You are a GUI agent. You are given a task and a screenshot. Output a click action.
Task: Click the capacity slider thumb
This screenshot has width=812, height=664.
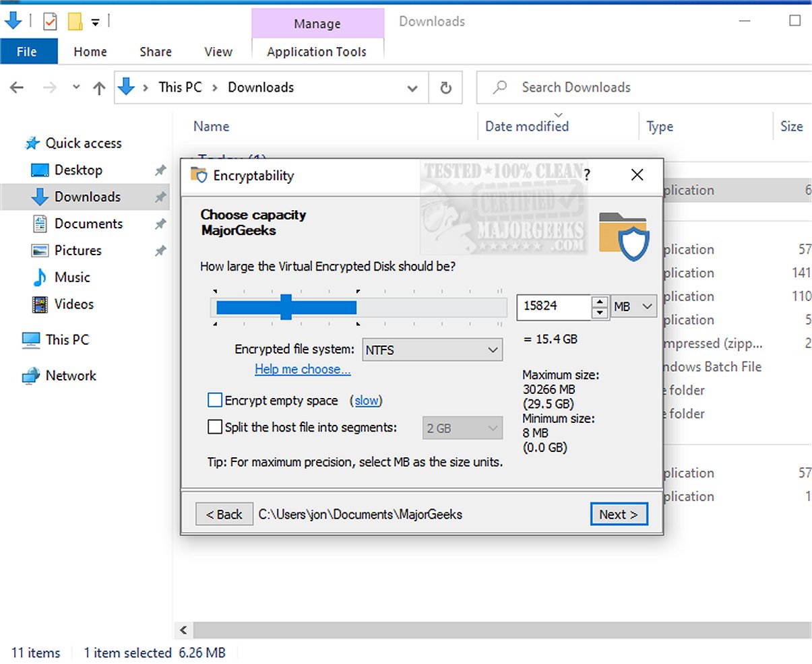click(x=286, y=307)
